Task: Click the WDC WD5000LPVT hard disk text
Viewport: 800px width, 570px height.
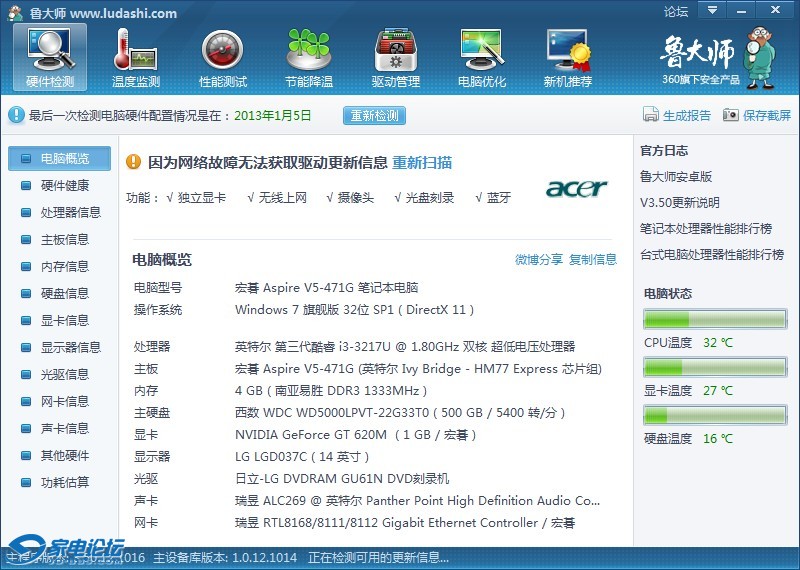Action: pos(400,413)
